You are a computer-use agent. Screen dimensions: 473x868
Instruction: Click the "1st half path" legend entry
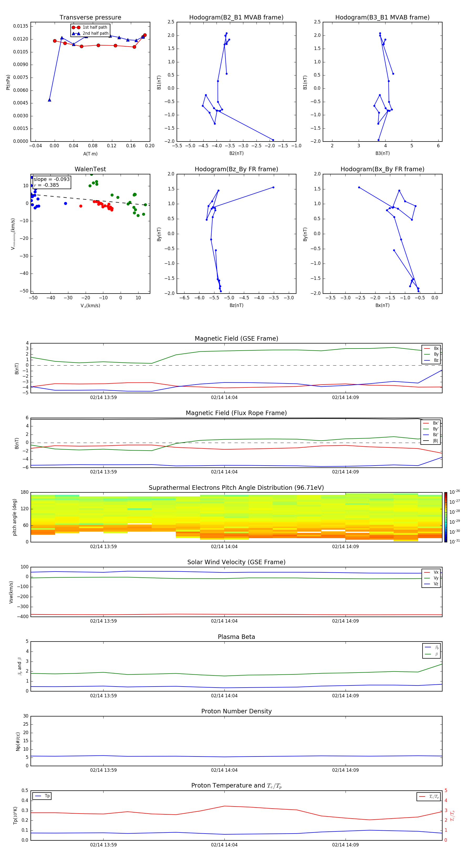[90, 27]
